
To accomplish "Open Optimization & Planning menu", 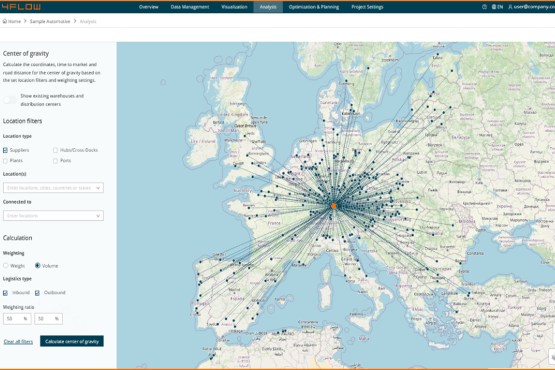I will point(314,7).
